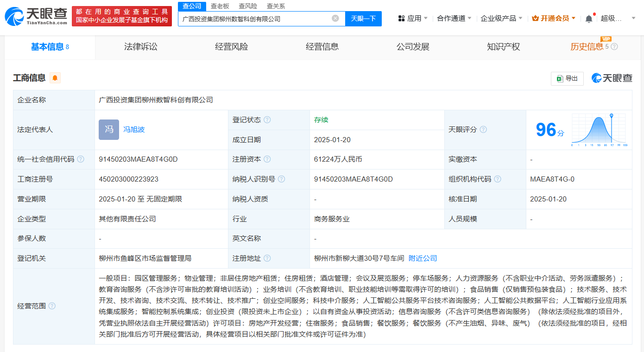644x352 pixels.
Task: Click the notification bell in header
Action: click(x=589, y=19)
